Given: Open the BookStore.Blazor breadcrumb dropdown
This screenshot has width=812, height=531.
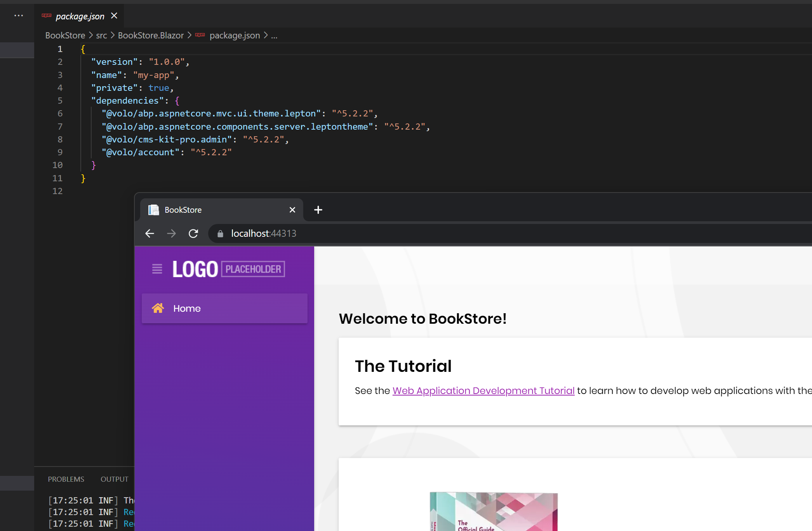Looking at the screenshot, I should 151,35.
